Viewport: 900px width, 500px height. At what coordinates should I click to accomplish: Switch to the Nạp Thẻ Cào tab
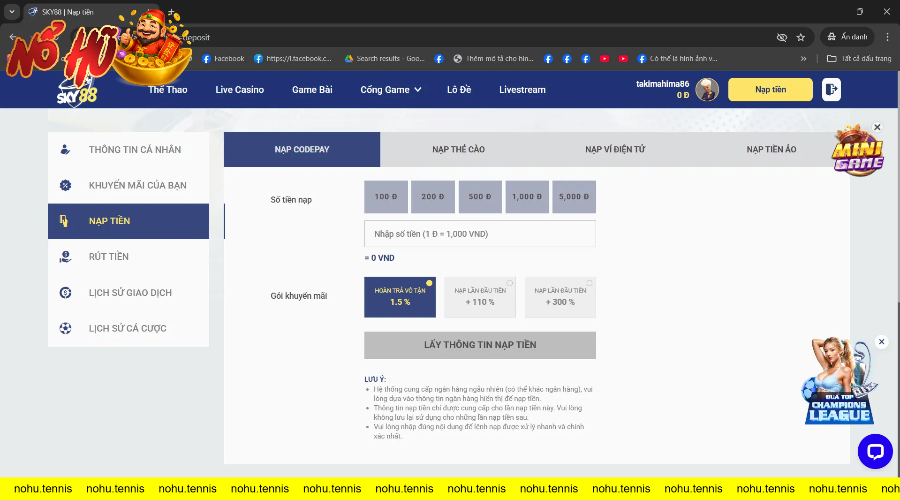point(458,149)
